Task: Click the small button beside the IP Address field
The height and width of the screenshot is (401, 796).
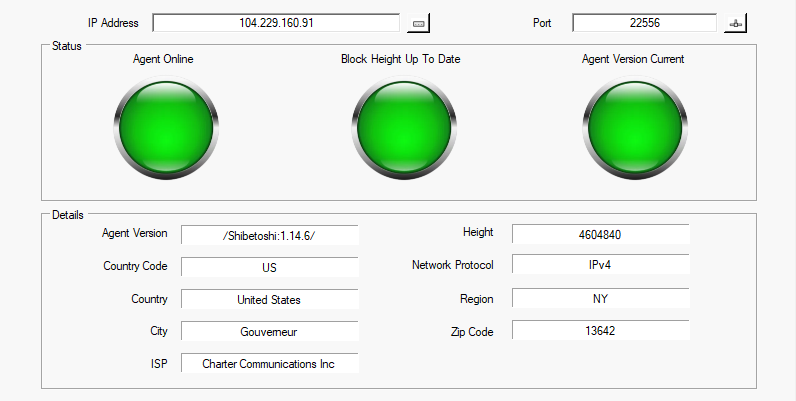Action: click(x=418, y=23)
